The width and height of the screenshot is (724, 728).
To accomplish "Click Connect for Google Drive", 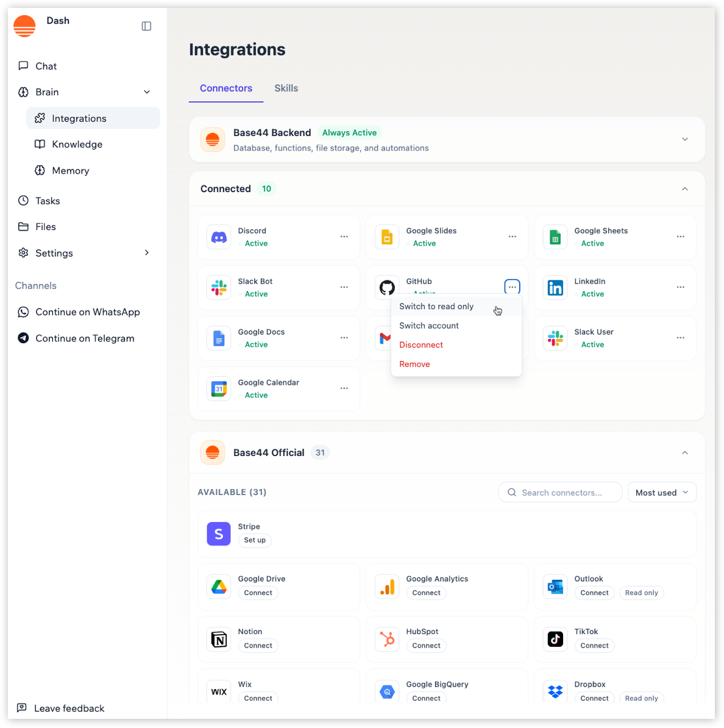I will tap(258, 592).
